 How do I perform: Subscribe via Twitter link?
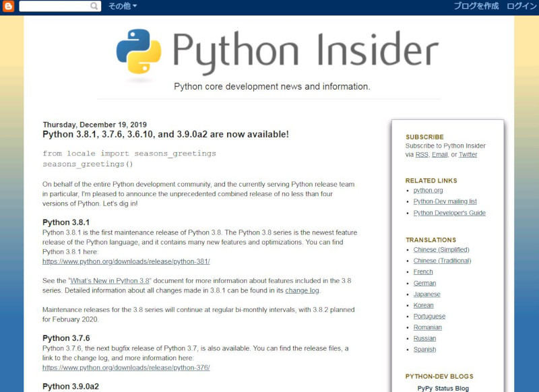coord(468,155)
